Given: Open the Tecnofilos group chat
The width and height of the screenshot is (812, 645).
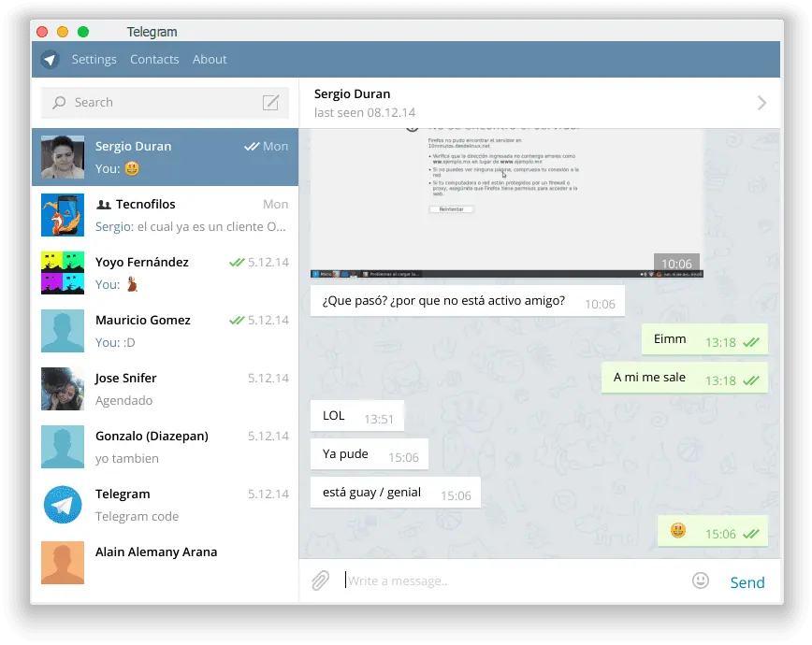Looking at the screenshot, I should pyautogui.click(x=165, y=215).
